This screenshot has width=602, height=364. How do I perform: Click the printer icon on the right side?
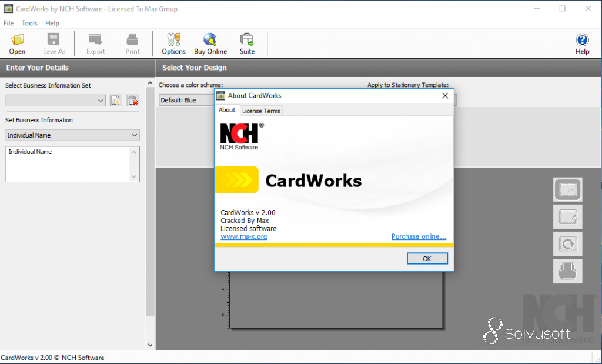tap(567, 271)
